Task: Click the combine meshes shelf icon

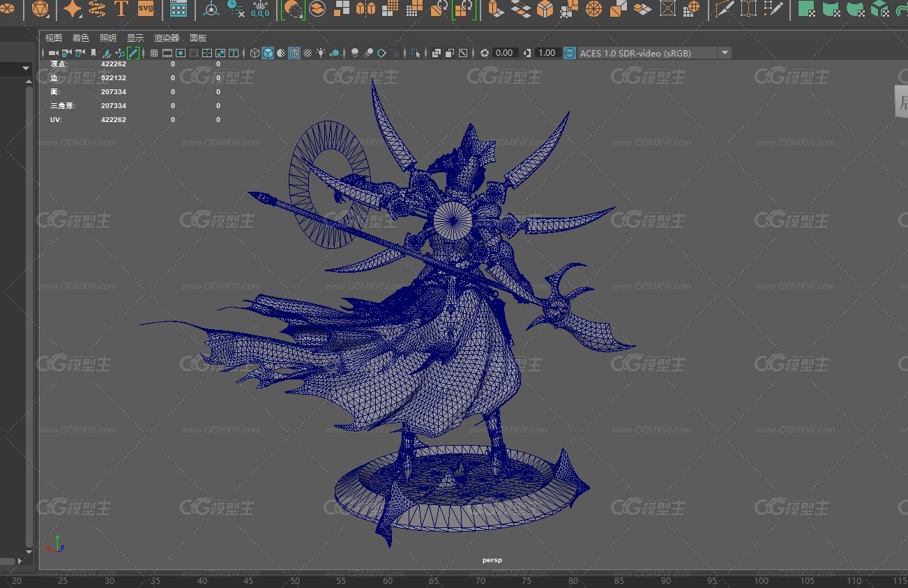Action: click(x=342, y=8)
